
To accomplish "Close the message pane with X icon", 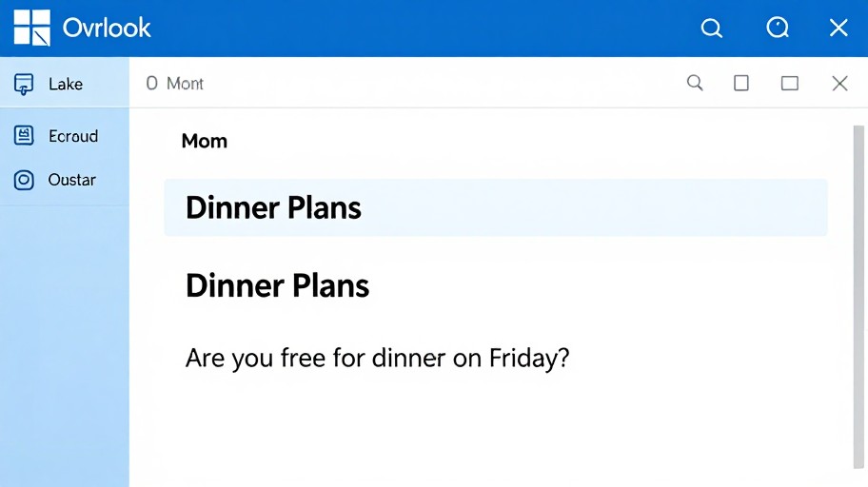I will (839, 84).
